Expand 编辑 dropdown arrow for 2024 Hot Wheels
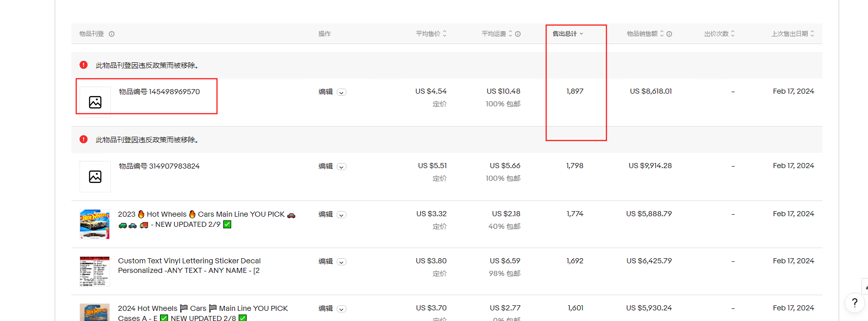Screen dimensions: 868x321 click(342, 309)
